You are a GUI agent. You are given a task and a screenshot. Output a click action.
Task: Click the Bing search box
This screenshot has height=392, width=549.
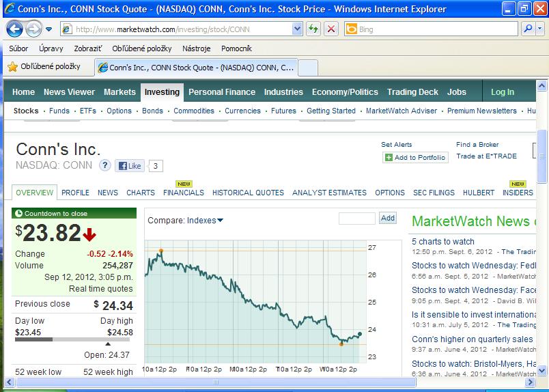pyautogui.click(x=431, y=29)
